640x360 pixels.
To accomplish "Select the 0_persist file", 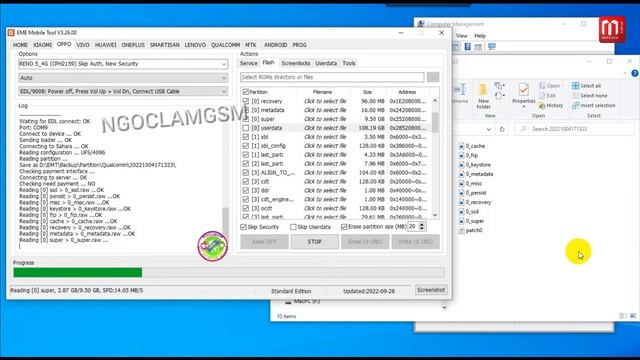I will [472, 193].
